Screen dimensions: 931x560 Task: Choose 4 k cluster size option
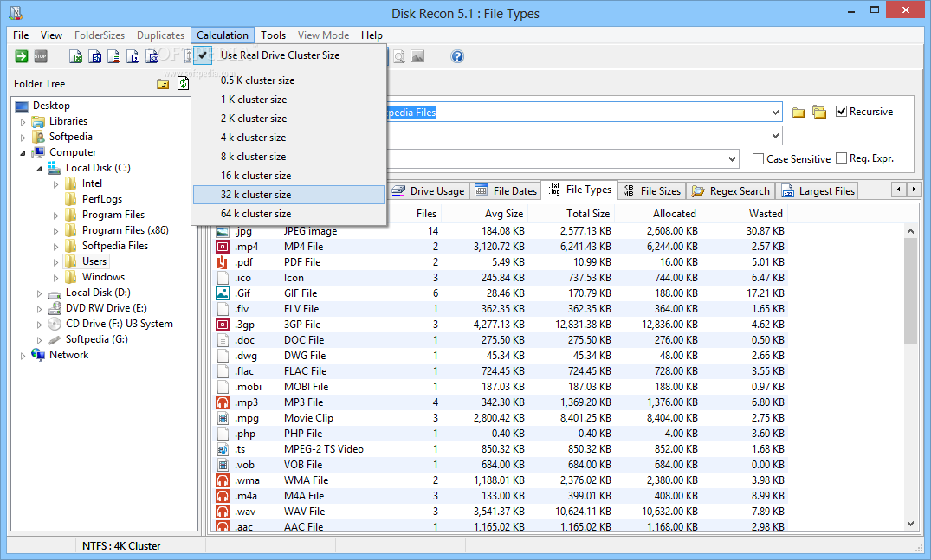coord(289,138)
